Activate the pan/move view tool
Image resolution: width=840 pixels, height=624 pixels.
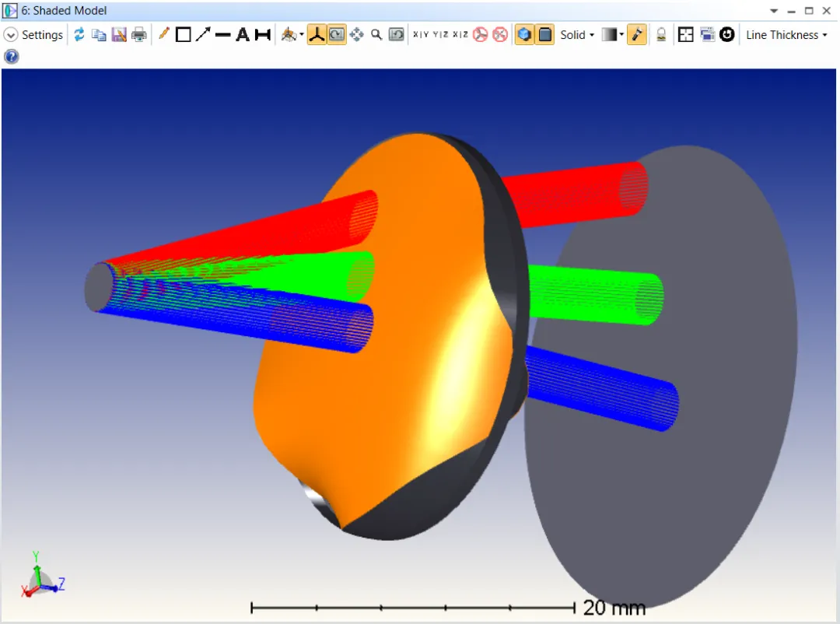pos(356,35)
